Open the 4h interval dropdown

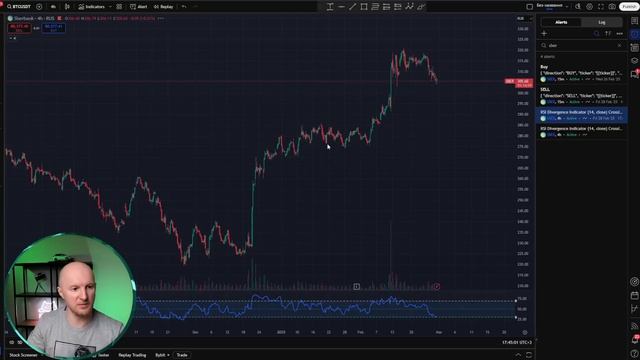[53, 7]
